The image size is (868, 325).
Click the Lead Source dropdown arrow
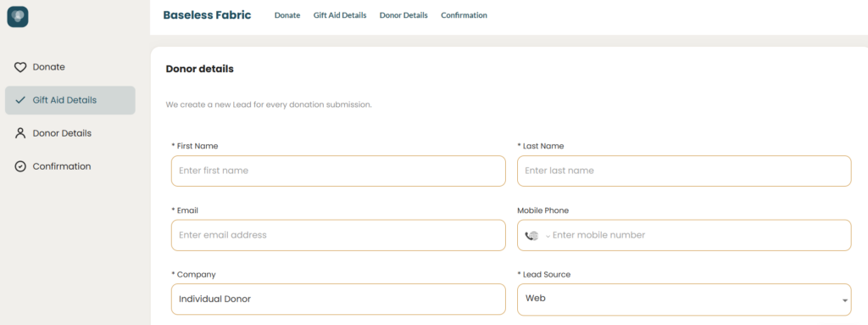click(x=845, y=300)
